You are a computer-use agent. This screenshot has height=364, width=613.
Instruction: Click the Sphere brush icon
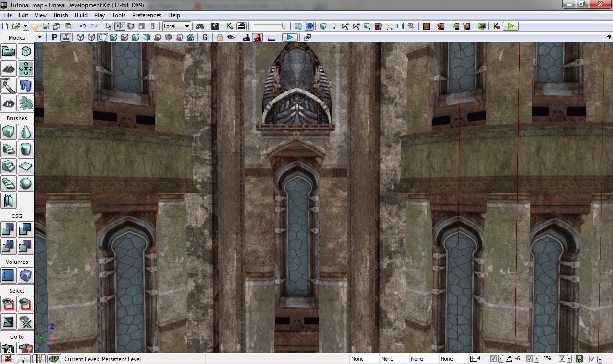(25, 183)
